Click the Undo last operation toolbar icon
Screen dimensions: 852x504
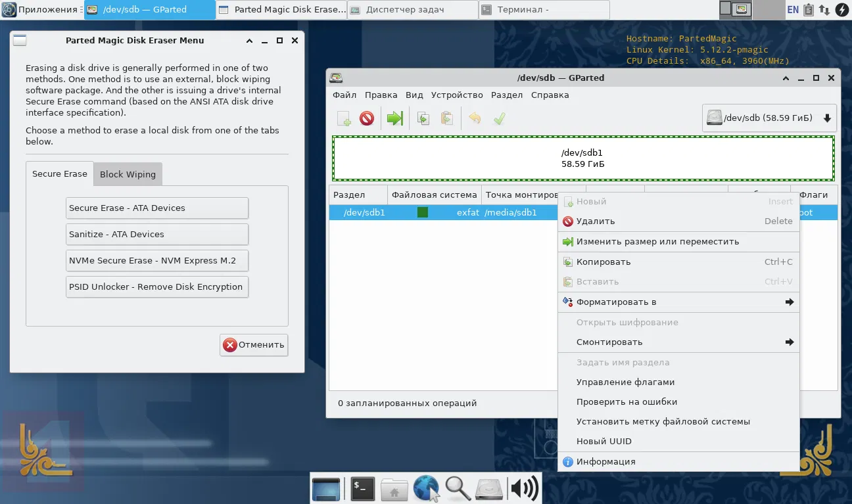pyautogui.click(x=475, y=118)
